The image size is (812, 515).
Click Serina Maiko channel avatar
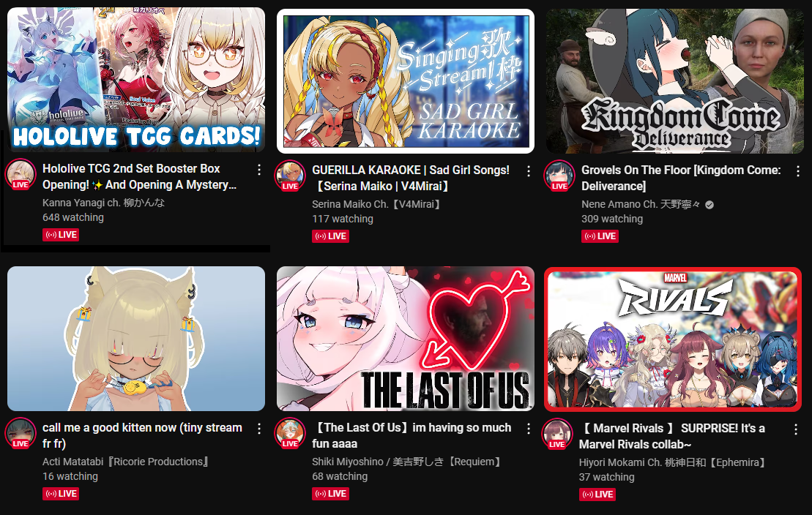coord(290,176)
